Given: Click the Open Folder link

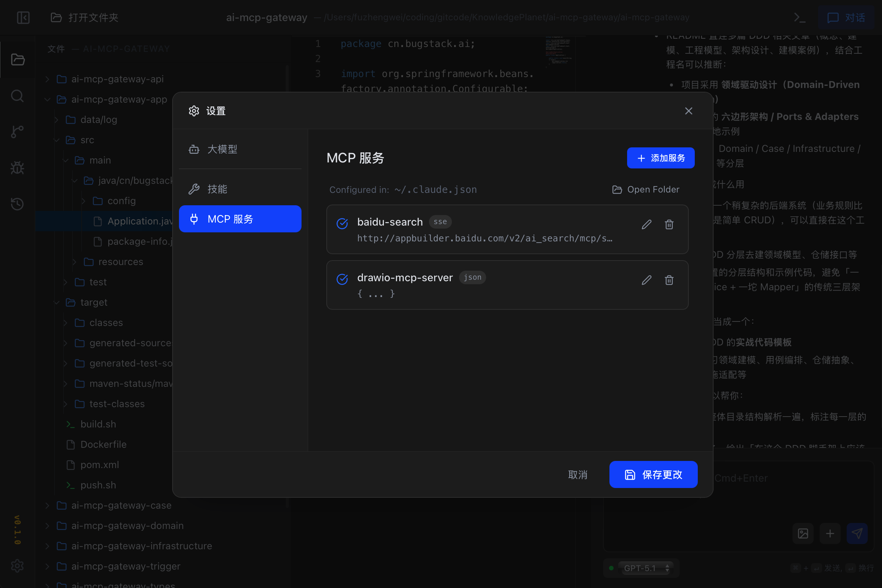Looking at the screenshot, I should tap(646, 189).
